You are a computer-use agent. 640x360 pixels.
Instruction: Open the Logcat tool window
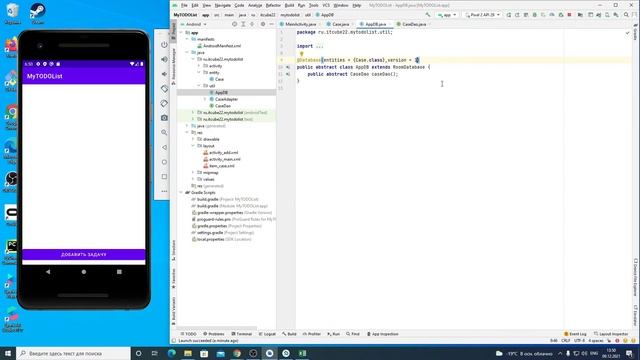point(267,334)
